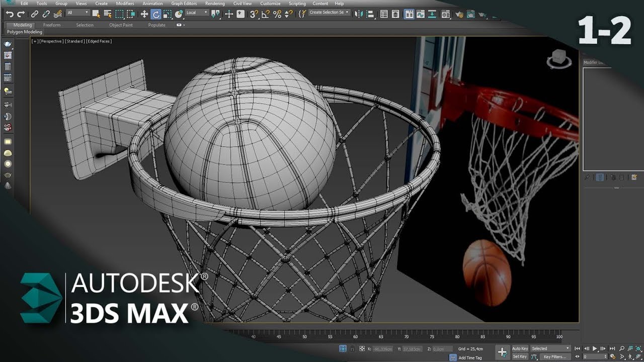Open the Layer Explorer icon
This screenshot has width=644, height=362.
pyautogui.click(x=395, y=14)
